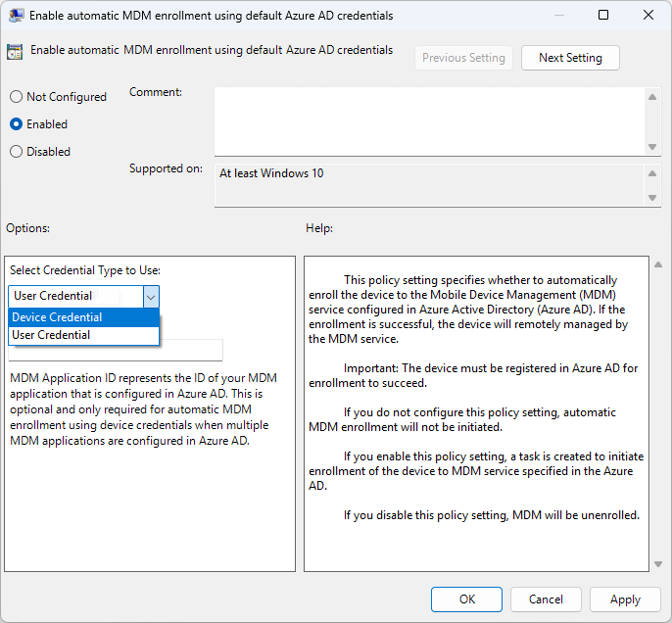Click the Apply button
This screenshot has width=672, height=623.
point(625,599)
